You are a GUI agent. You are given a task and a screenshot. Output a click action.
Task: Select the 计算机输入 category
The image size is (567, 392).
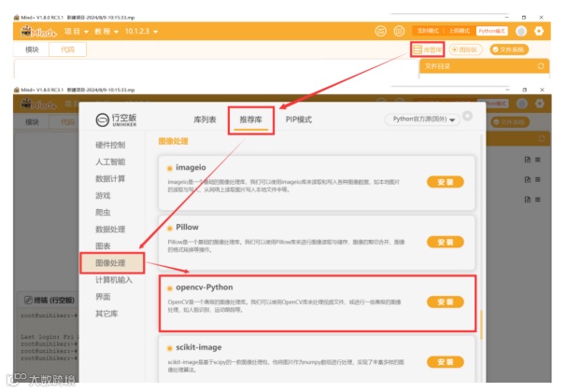tap(114, 280)
